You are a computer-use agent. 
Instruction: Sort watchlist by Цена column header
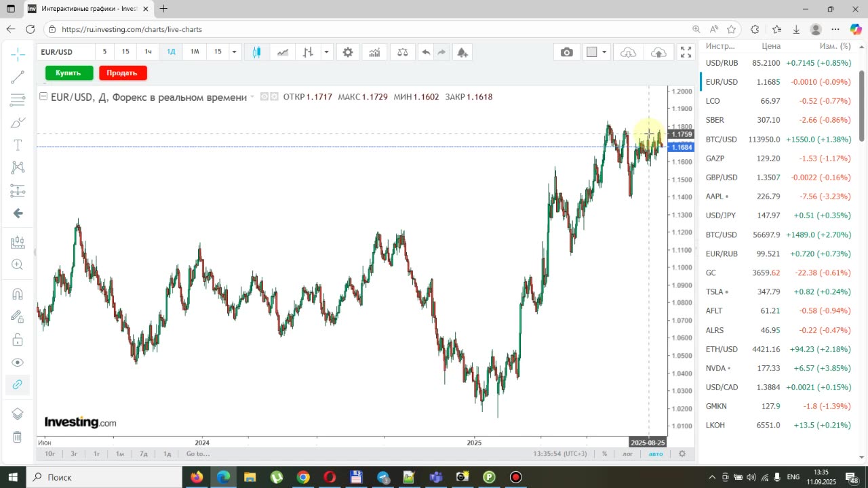pyautogui.click(x=771, y=46)
